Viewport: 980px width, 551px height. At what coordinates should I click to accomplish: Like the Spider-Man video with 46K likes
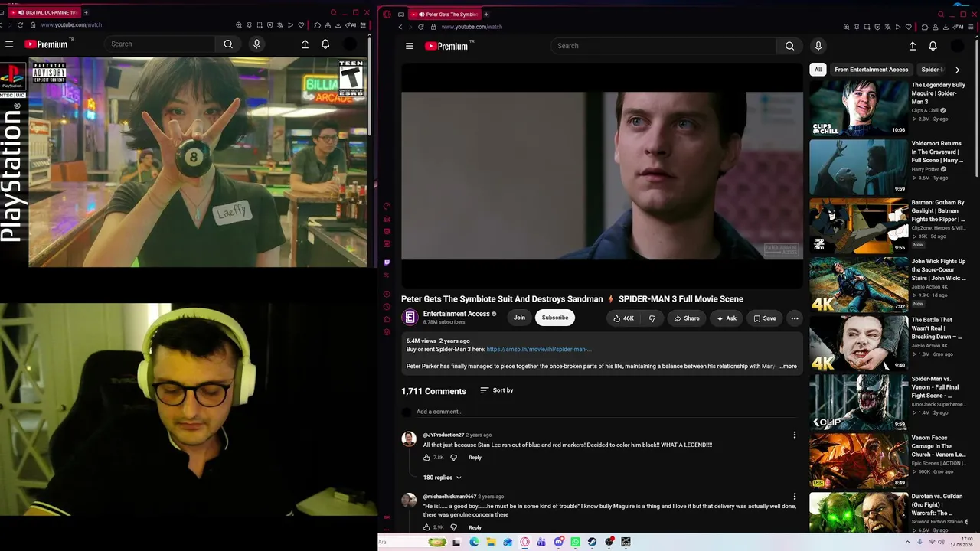click(623, 318)
